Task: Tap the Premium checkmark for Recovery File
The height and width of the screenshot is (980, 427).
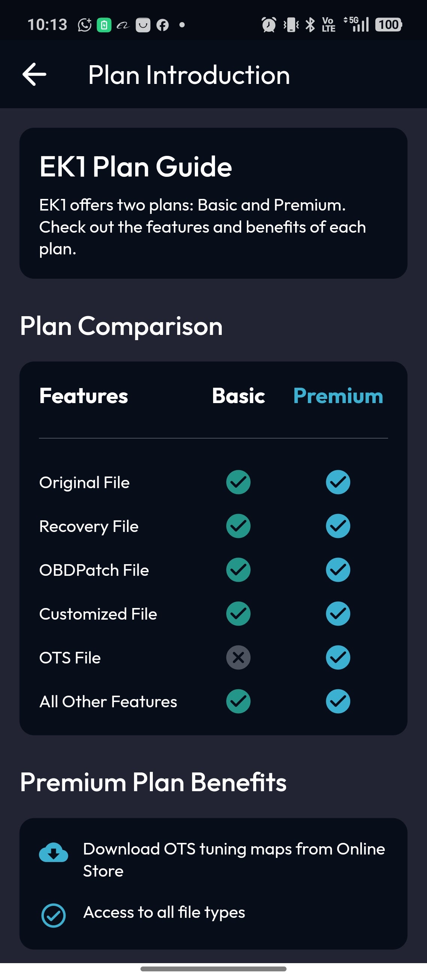Action: [337, 526]
